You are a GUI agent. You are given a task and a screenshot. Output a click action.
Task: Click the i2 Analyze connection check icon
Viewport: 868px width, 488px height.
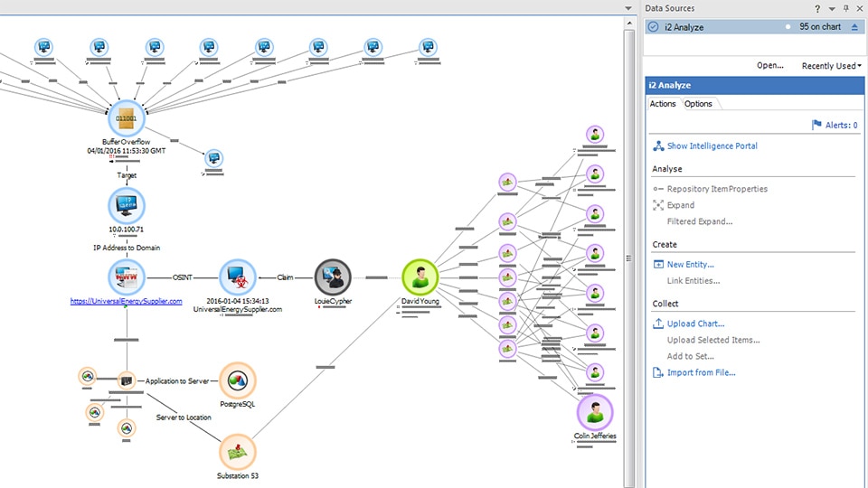(x=654, y=26)
